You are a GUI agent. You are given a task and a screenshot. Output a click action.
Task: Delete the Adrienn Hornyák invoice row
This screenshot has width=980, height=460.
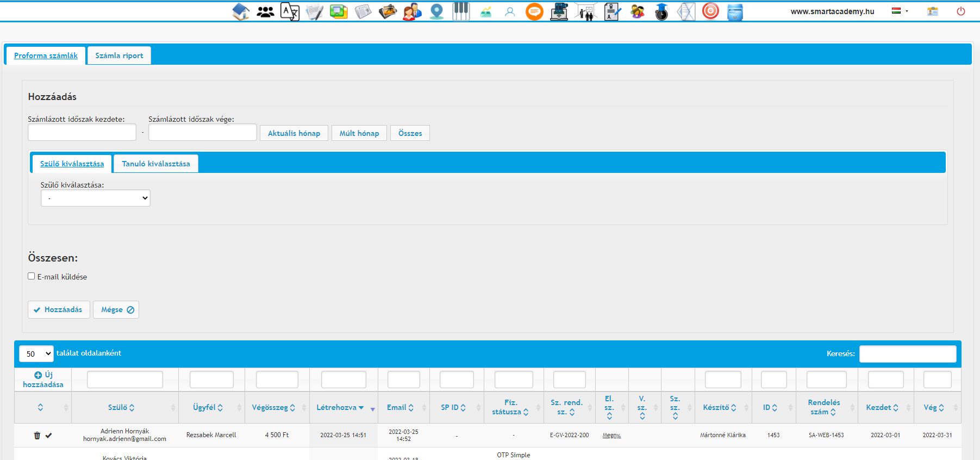[37, 436]
